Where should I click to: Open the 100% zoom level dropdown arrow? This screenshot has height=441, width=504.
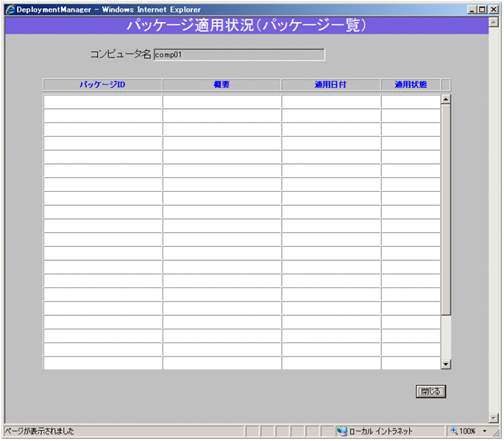pos(484,431)
